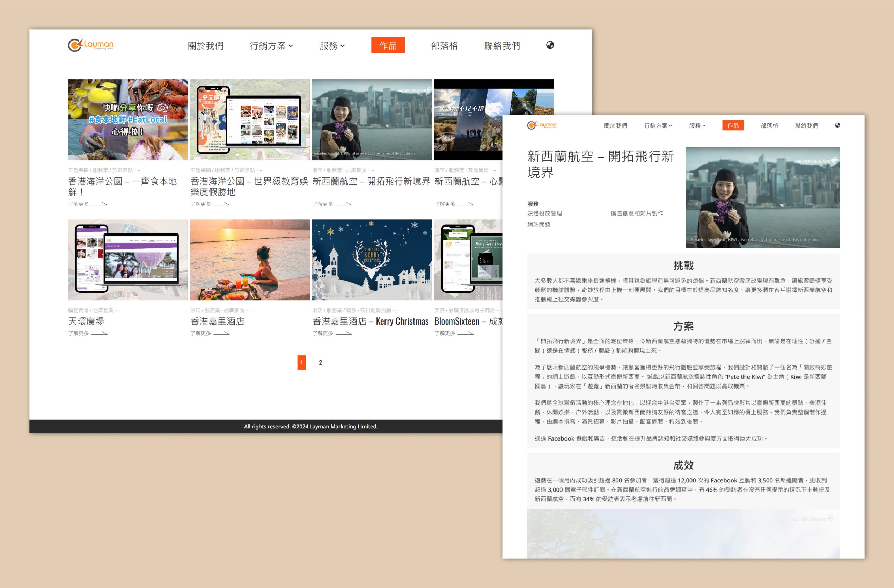Open 聯絡我們 link in detail page header
Viewport: 894px width, 588px height.
806,125
